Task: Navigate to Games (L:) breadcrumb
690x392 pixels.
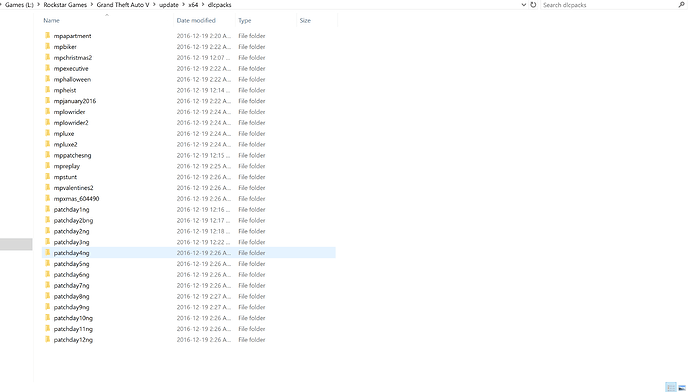Action: click(19, 5)
